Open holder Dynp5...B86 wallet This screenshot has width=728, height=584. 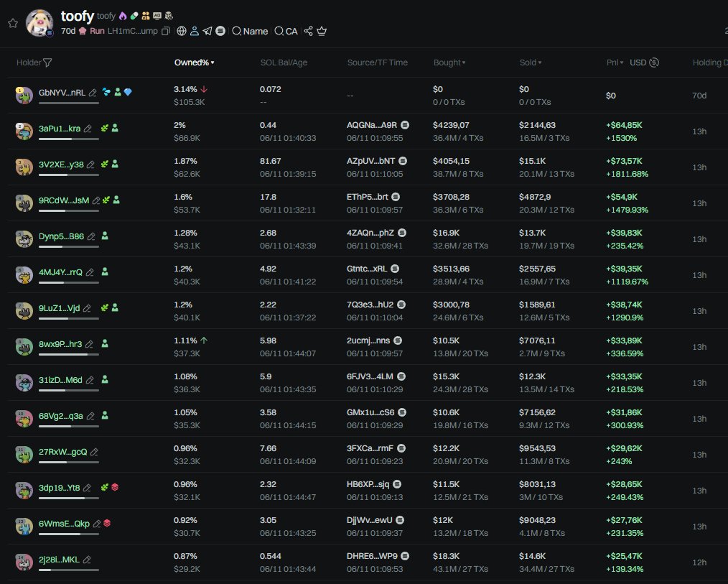pos(61,236)
